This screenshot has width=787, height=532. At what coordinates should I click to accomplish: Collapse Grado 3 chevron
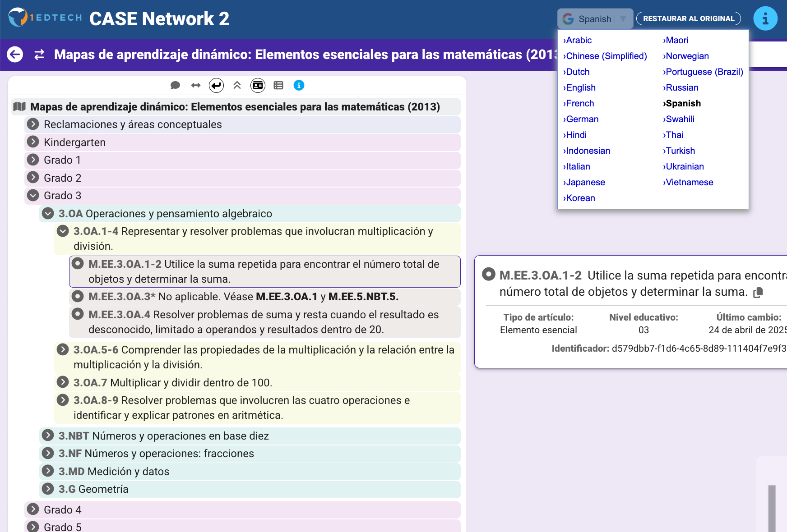(x=32, y=195)
